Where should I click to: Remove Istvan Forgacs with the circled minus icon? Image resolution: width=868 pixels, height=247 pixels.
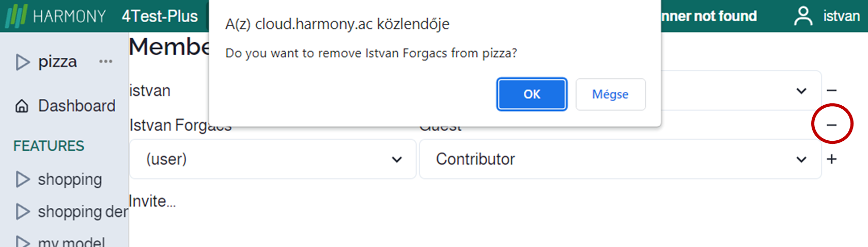click(831, 125)
